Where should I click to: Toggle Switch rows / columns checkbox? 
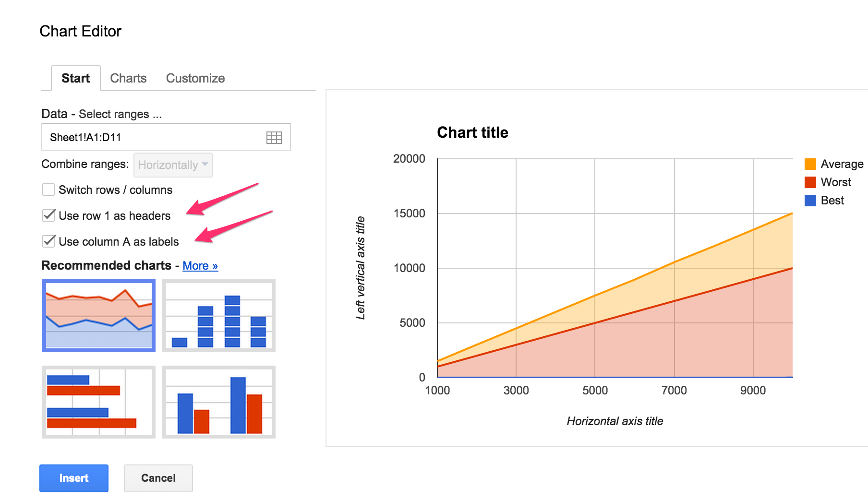point(48,190)
